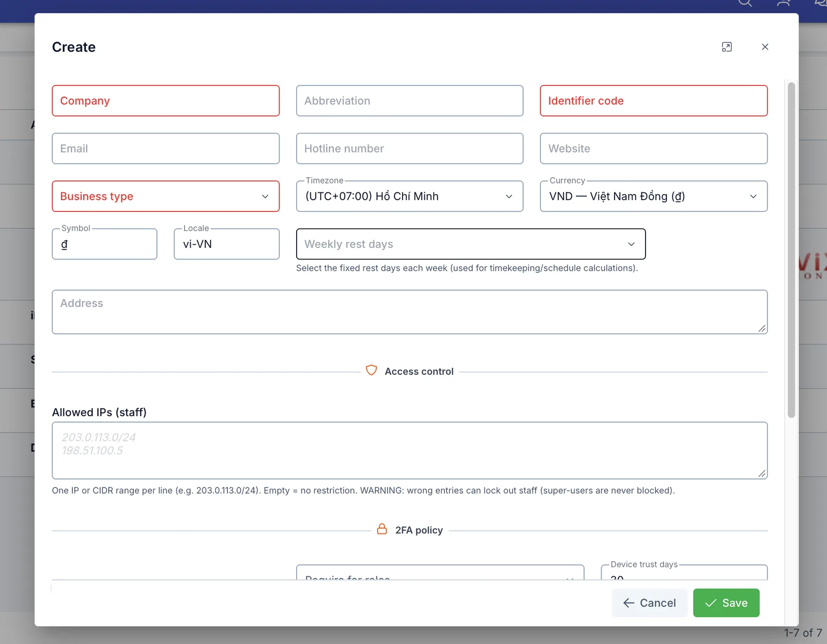The image size is (827, 644).
Task: Click the green Save button
Action: click(726, 603)
